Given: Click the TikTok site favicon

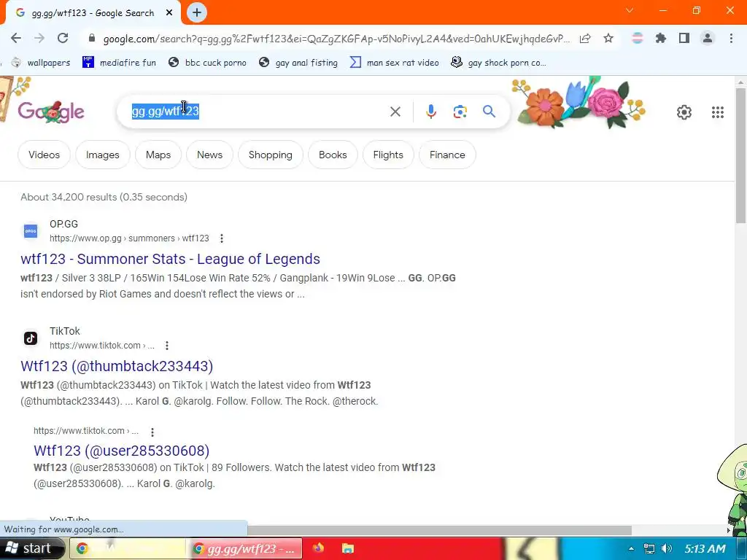Looking at the screenshot, I should (31, 338).
